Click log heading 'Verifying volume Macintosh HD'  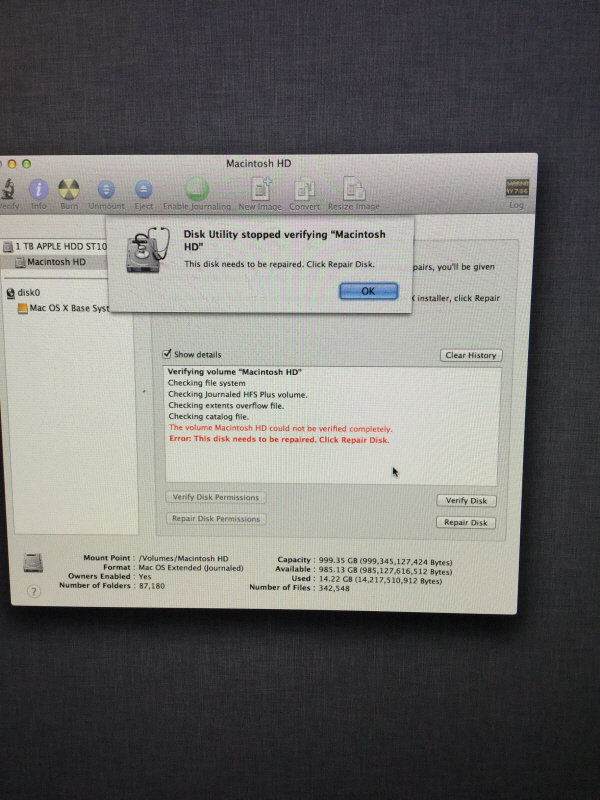[x=235, y=372]
